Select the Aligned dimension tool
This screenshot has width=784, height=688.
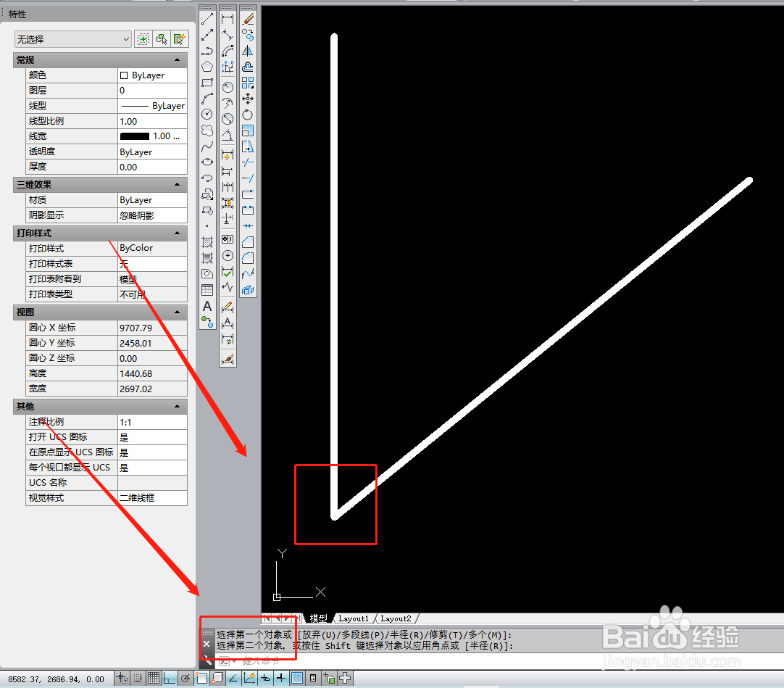[228, 35]
